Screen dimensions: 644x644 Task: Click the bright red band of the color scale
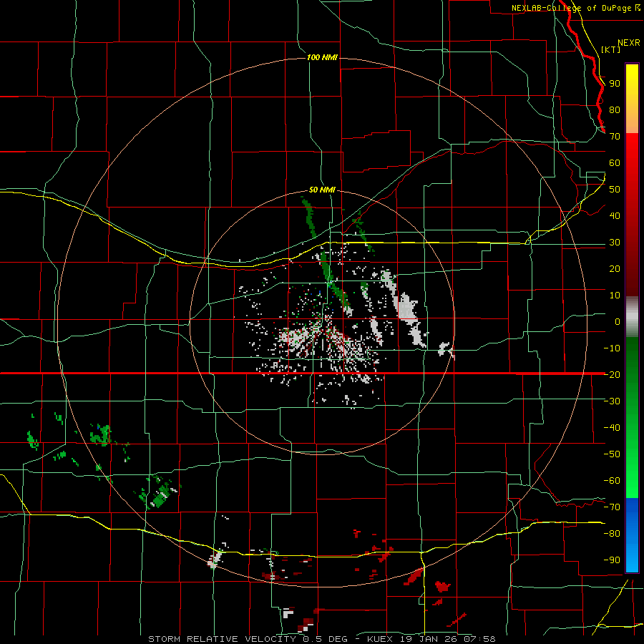[632, 215]
